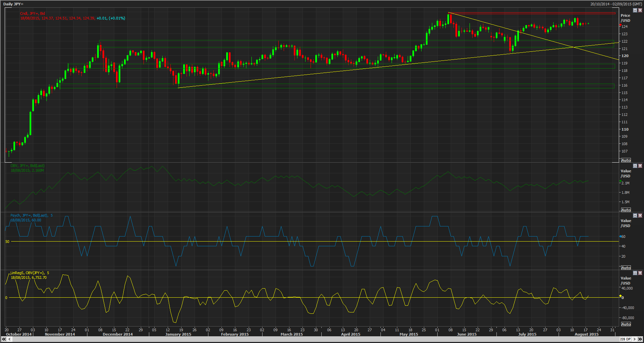This screenshot has height=343, width=644.
Task: Click the 'May 2015' month label on time axis
Action: pos(409,334)
